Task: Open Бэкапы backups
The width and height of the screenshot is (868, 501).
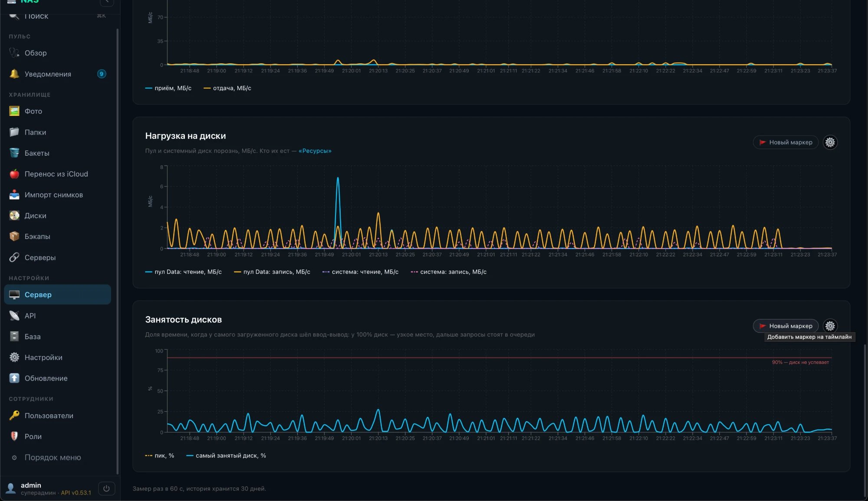Action: click(57, 236)
